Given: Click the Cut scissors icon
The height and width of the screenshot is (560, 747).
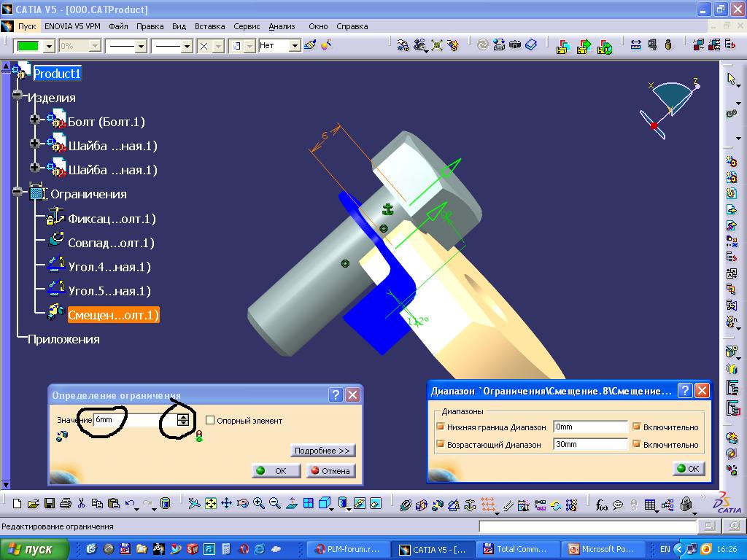Looking at the screenshot, I should (x=81, y=503).
